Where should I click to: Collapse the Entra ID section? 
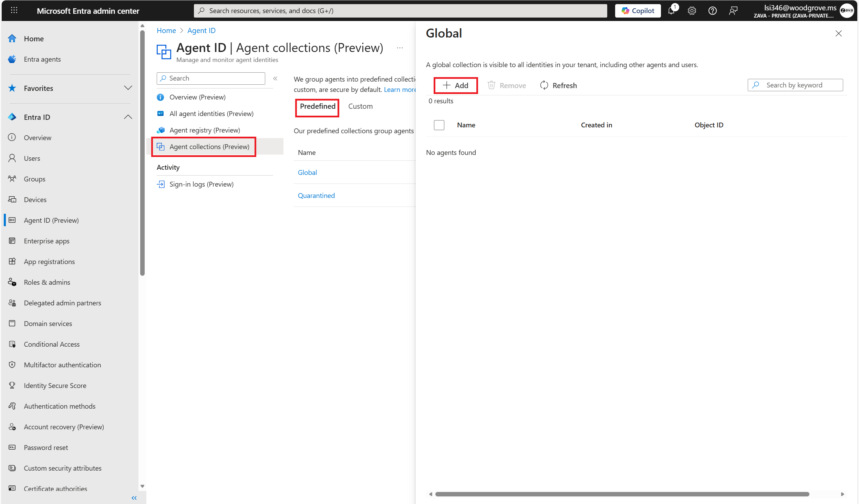(x=128, y=117)
